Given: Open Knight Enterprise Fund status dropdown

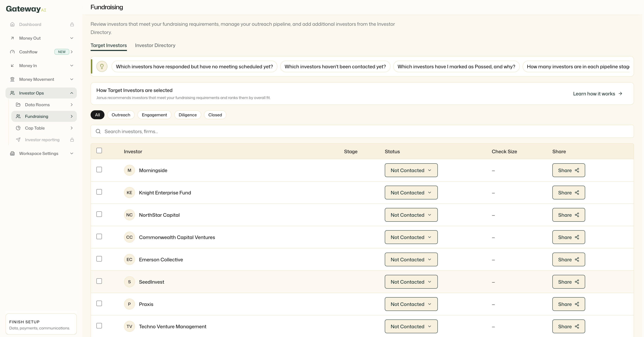Looking at the screenshot, I should [411, 193].
